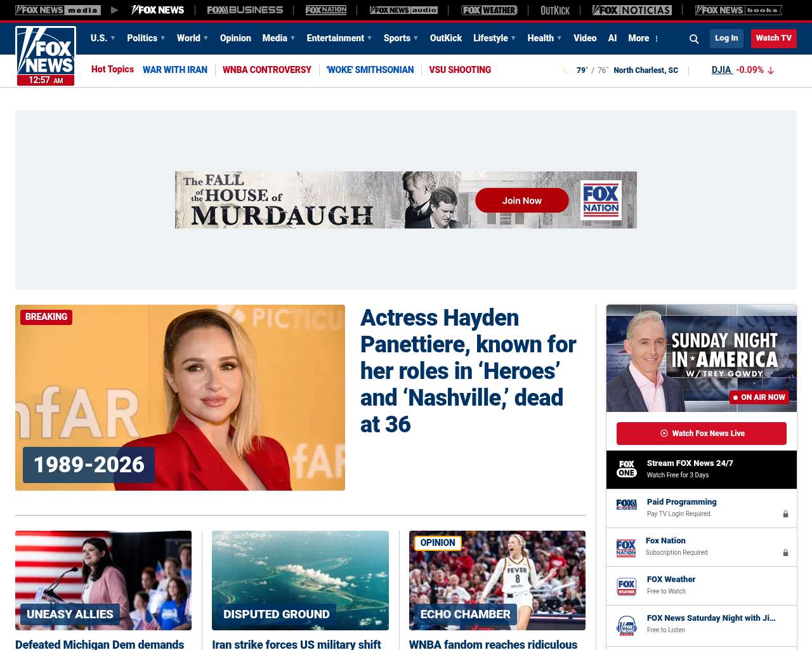Click the ECHO CHAMBER opinion thumbnail
812x650 pixels.
click(497, 580)
